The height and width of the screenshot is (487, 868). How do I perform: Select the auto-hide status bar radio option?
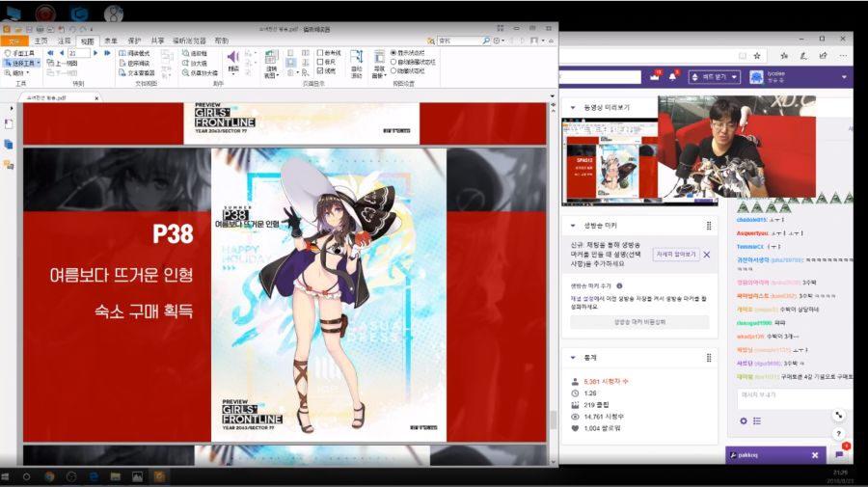click(393, 62)
